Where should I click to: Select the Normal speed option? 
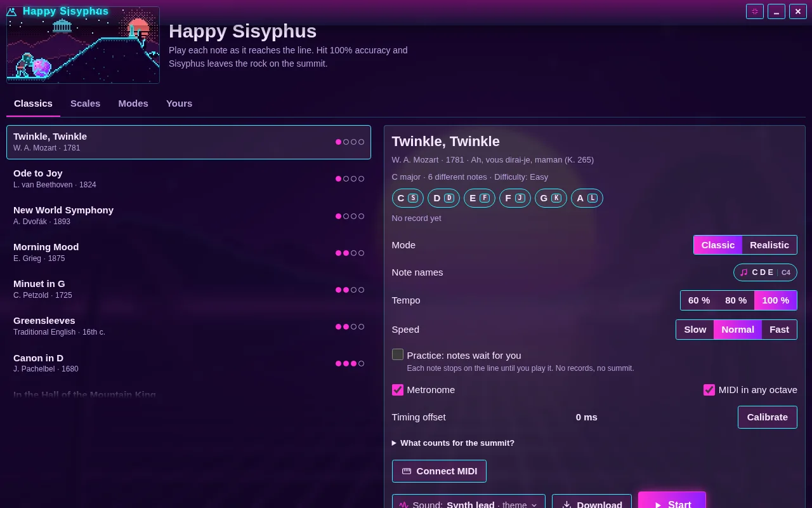point(738,330)
